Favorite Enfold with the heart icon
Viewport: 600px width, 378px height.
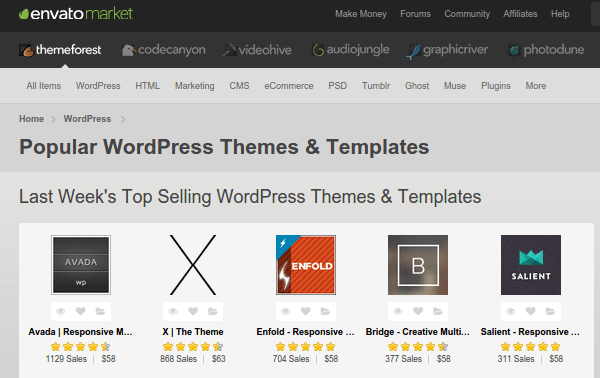tap(305, 311)
